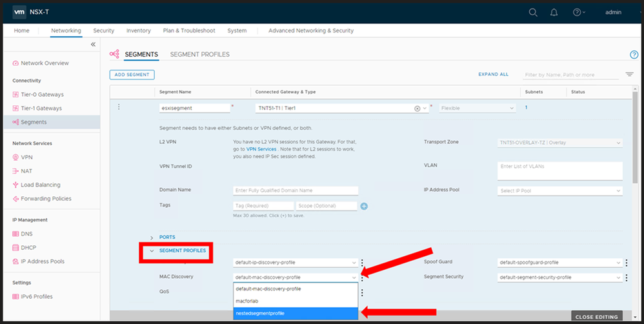The width and height of the screenshot is (644, 324).
Task: Click the Network Overview icon in the sidebar
Action: [x=15, y=63]
